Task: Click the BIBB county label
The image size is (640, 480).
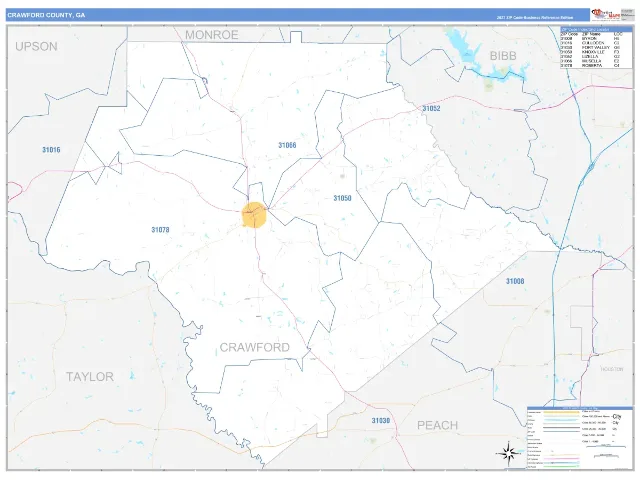Action: (503, 56)
